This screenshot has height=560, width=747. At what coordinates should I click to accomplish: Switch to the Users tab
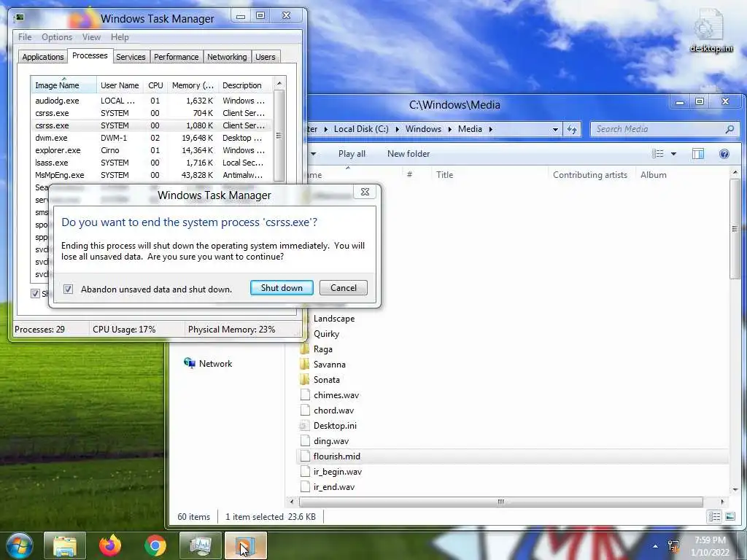click(266, 57)
